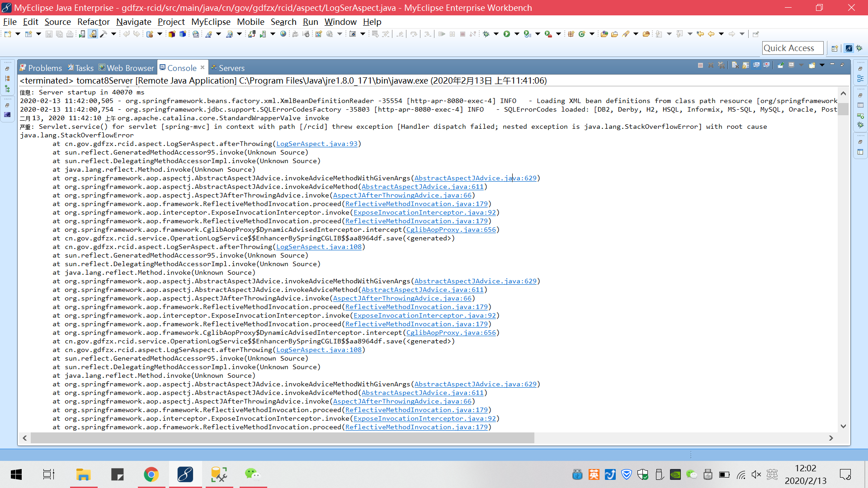Switch to the Problems tab
This screenshot has width=868, height=488.
tap(41, 68)
